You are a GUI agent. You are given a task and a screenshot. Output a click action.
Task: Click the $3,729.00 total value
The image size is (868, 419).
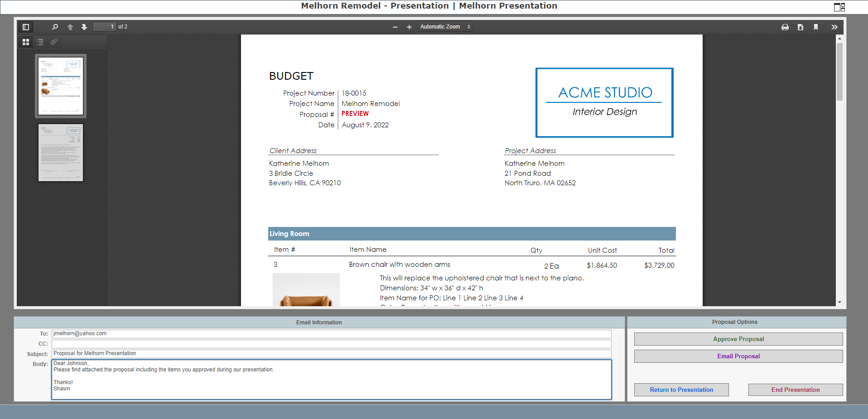click(x=659, y=265)
